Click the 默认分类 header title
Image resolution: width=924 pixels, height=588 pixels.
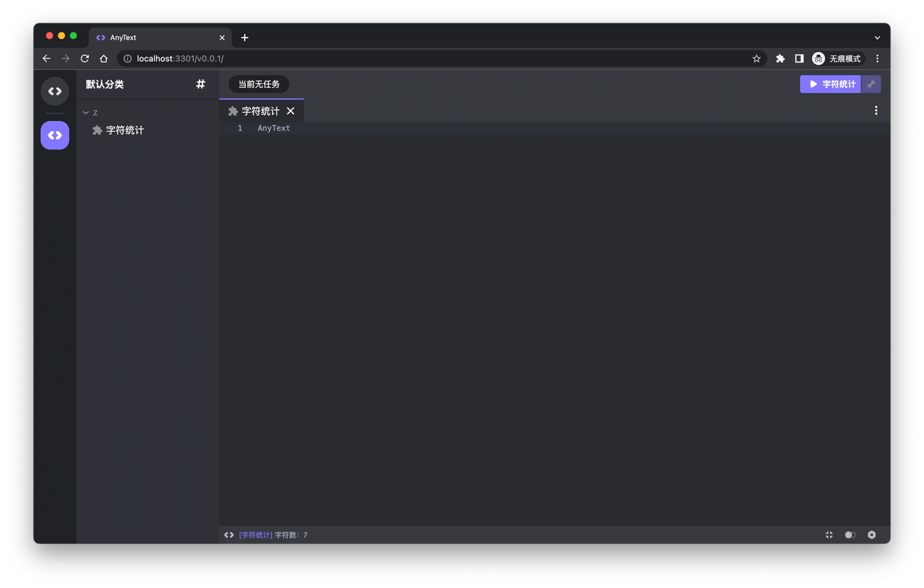click(x=105, y=84)
